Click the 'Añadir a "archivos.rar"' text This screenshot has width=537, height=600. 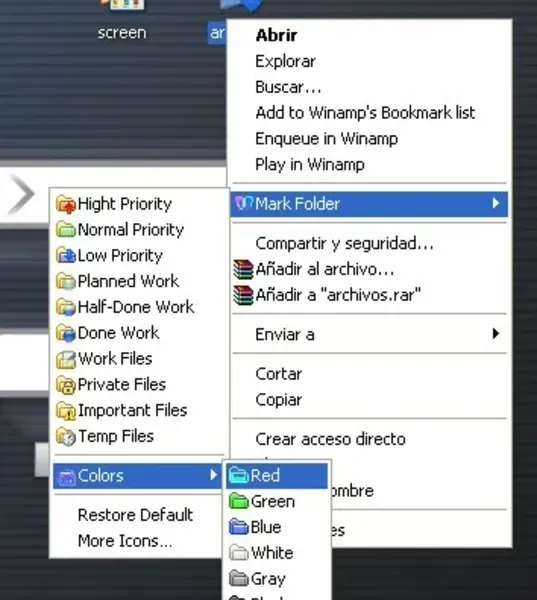coord(338,295)
